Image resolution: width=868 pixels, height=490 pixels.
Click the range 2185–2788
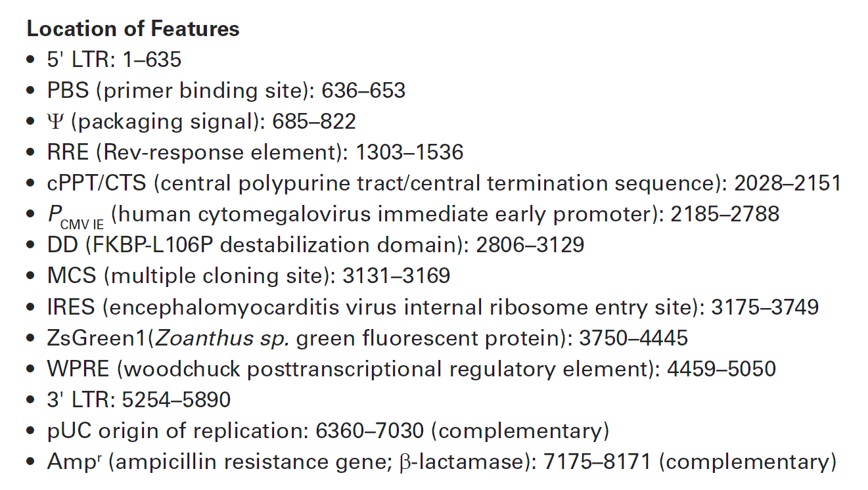click(725, 214)
